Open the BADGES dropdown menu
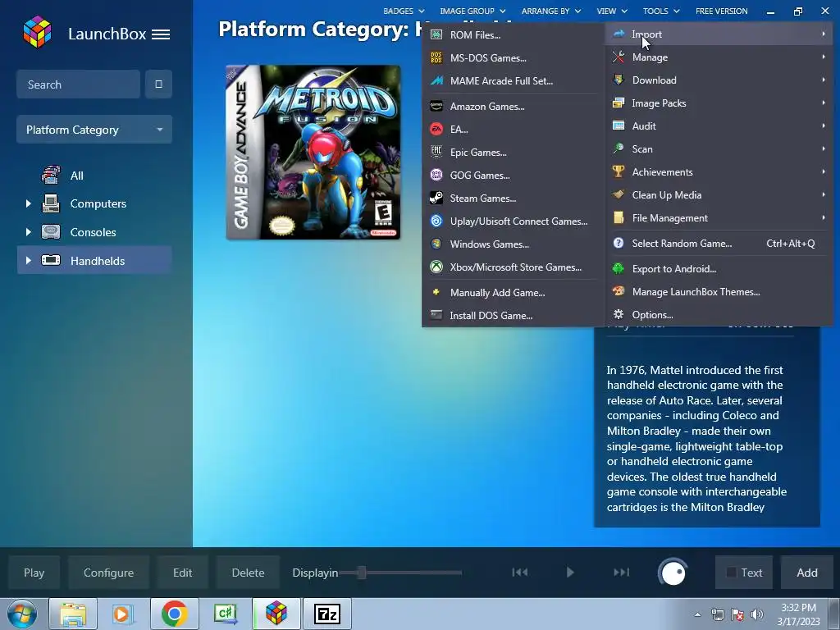840x630 pixels. click(404, 11)
